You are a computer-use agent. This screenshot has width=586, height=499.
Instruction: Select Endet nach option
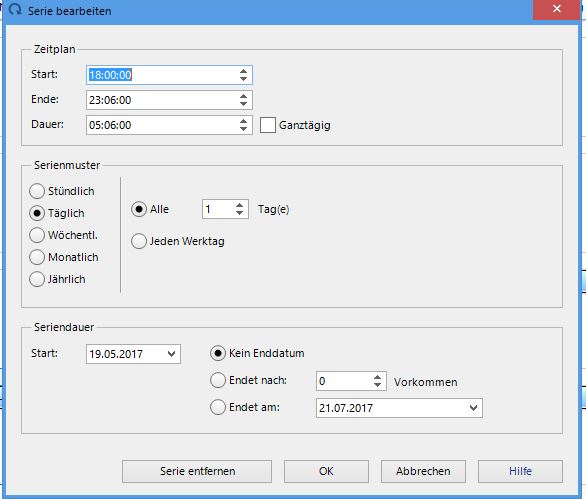pos(218,381)
